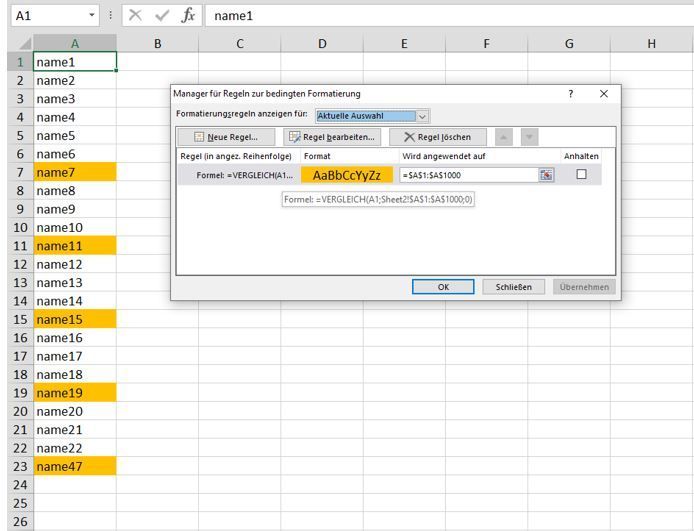This screenshot has height=531, width=694.
Task: Click the Übernehmen button
Action: 584,287
